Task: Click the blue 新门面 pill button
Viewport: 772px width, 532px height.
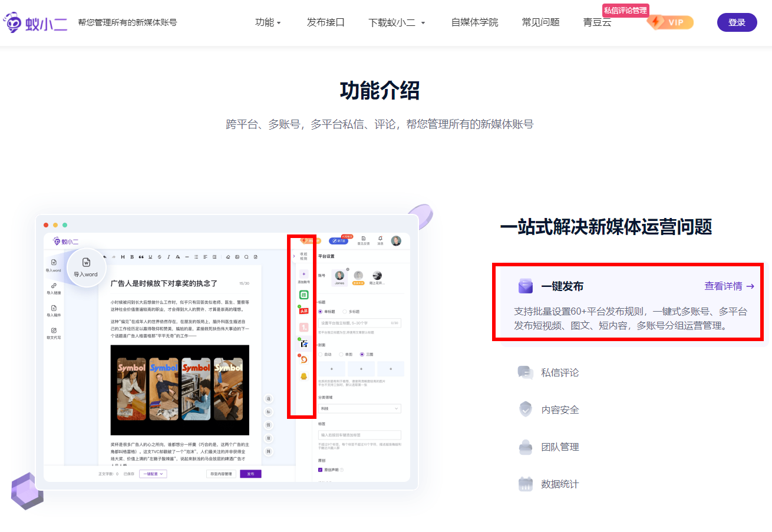Action: (338, 240)
